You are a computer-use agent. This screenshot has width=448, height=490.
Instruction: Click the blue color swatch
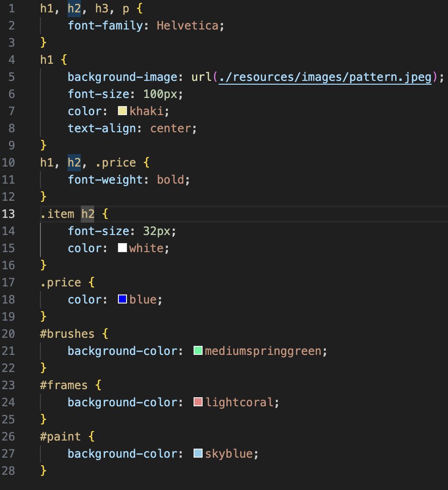click(122, 300)
